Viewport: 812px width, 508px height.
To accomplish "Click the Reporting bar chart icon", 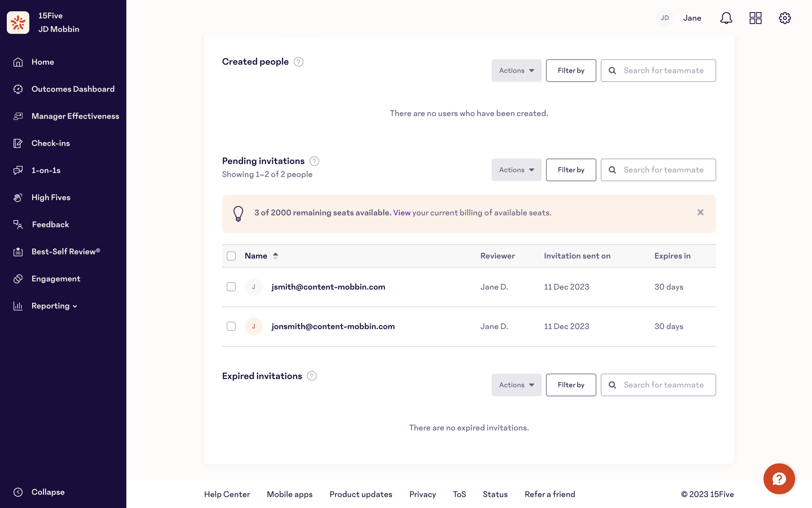I will (x=18, y=306).
